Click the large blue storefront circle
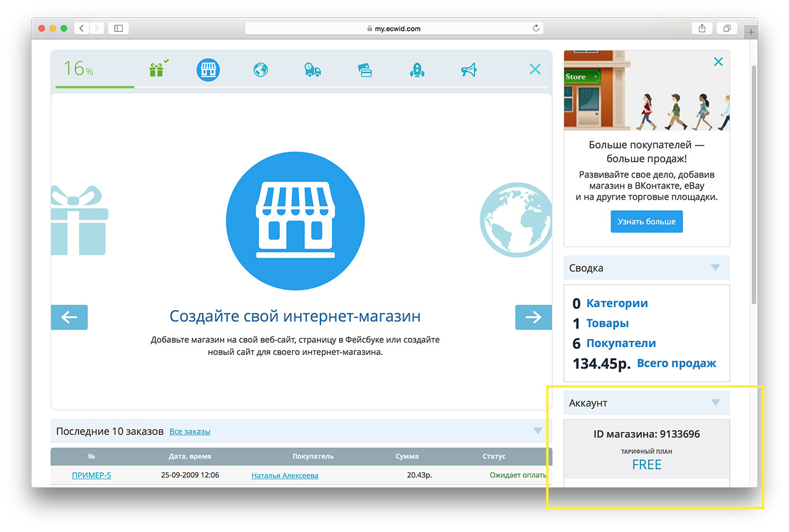This screenshot has width=789, height=532. pyautogui.click(x=295, y=220)
